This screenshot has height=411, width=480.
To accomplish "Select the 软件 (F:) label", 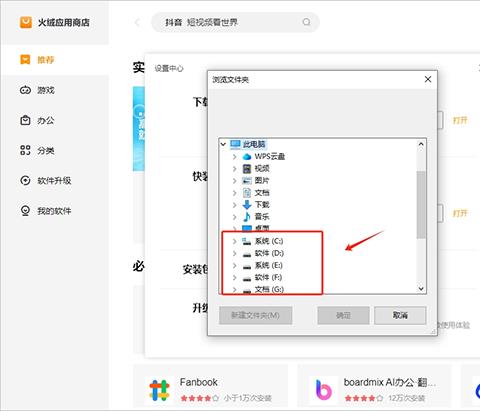I will click(x=268, y=277).
